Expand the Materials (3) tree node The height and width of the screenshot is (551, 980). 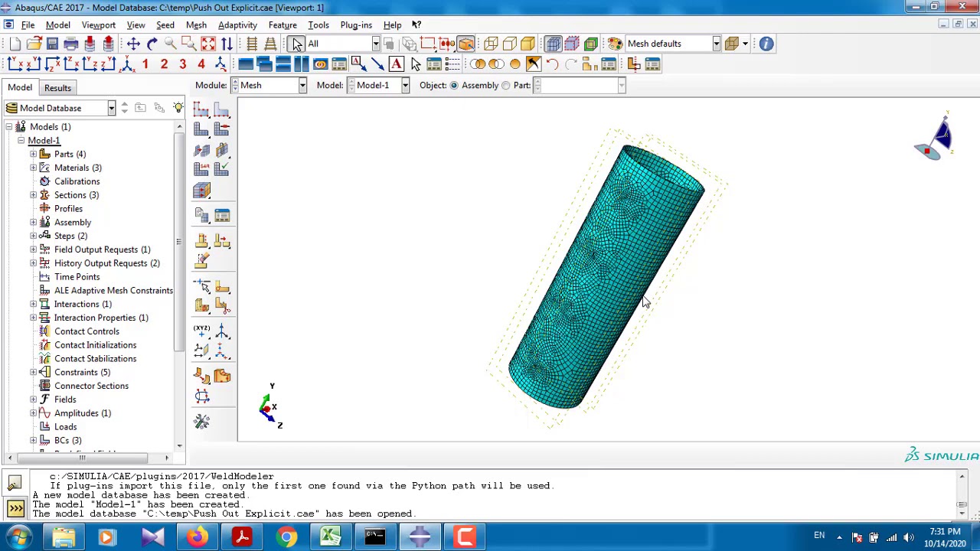34,168
